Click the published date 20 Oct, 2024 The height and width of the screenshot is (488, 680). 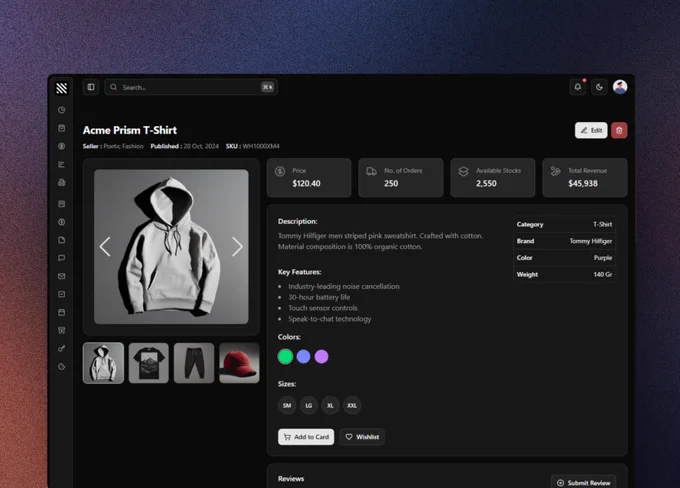(x=201, y=146)
